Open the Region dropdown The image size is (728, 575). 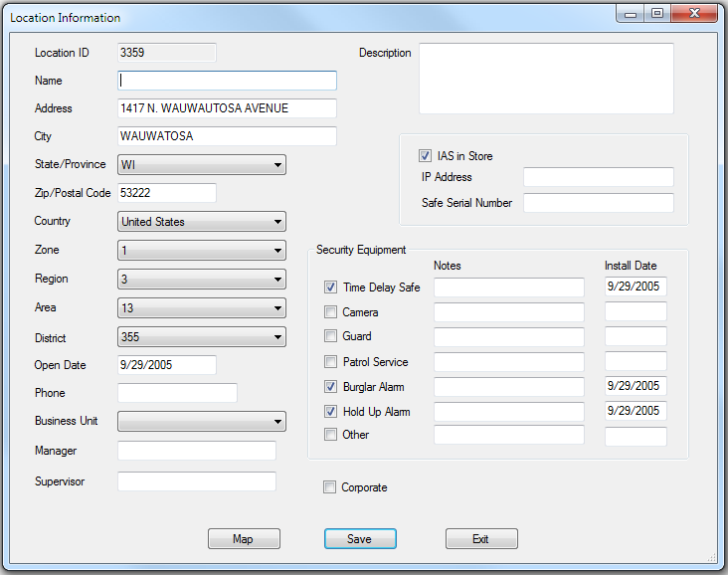point(202,280)
